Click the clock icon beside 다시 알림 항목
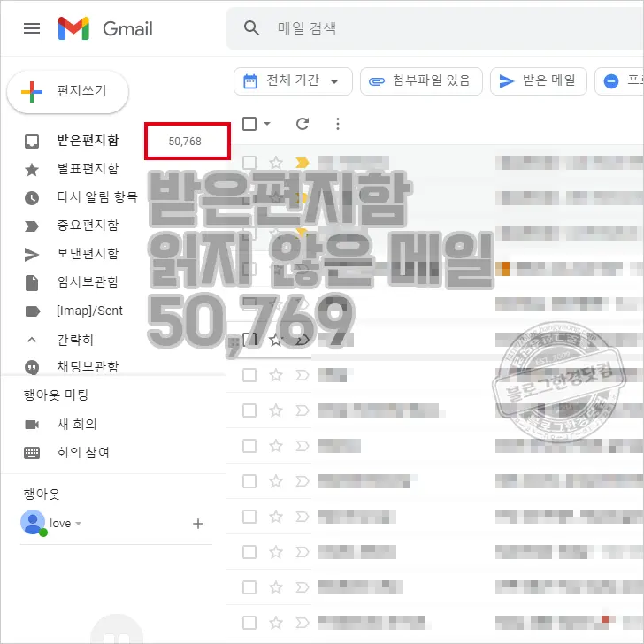644x644 pixels. [x=32, y=197]
